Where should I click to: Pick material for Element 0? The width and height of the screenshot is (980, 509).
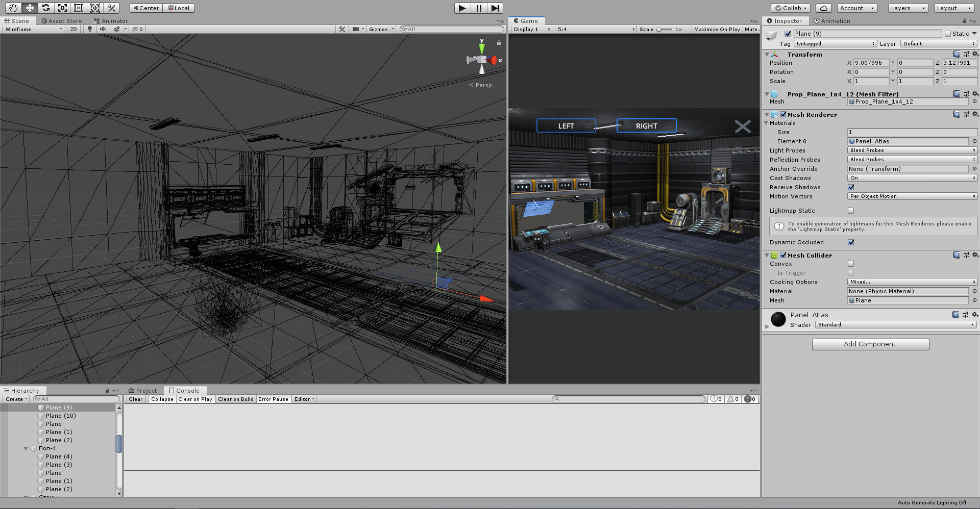click(974, 141)
